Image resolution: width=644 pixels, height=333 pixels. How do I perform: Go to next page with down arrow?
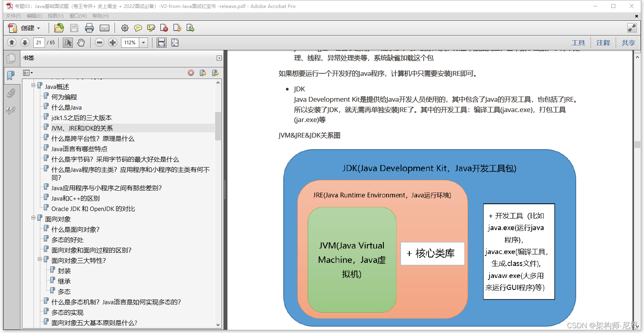25,42
